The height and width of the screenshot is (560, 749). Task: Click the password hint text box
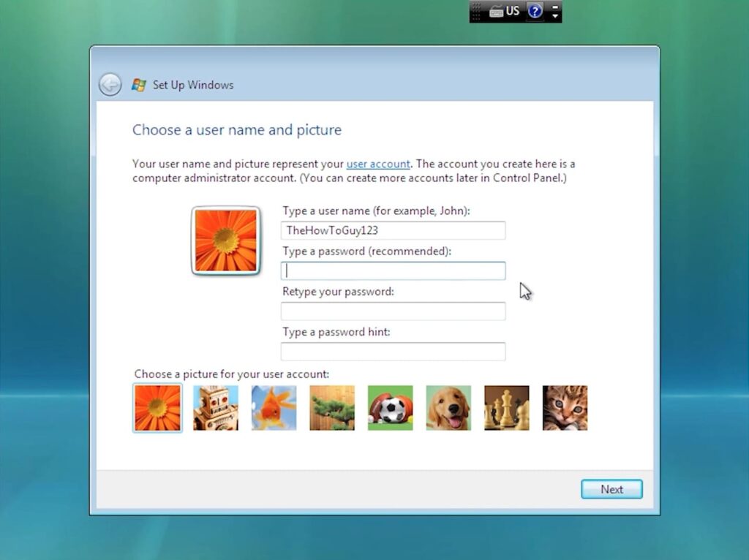pyautogui.click(x=393, y=352)
